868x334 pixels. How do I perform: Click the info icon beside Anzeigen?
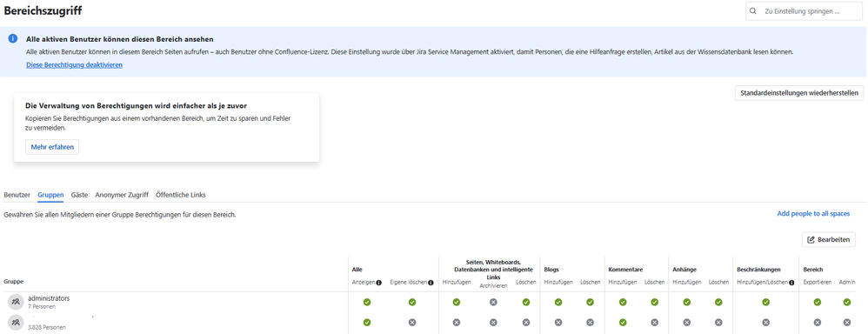click(x=379, y=283)
